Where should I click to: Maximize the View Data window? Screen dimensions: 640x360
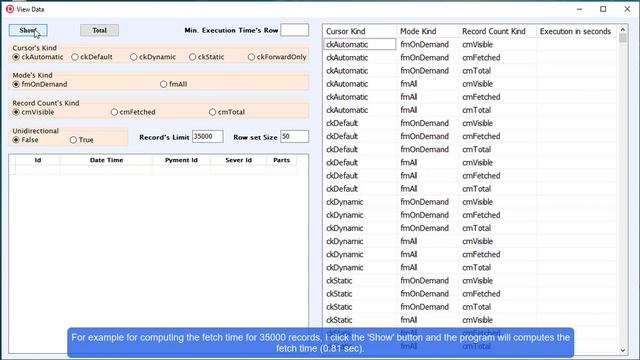click(603, 9)
